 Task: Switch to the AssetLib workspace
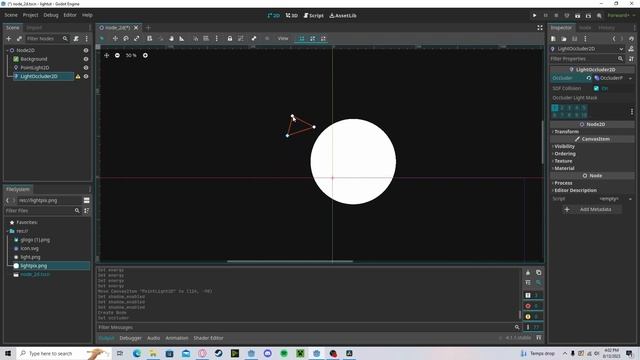point(343,16)
